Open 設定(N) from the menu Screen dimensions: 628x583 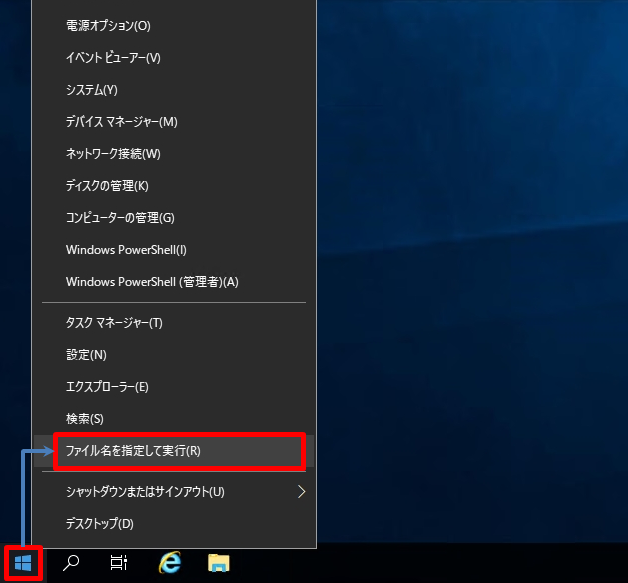(174, 355)
